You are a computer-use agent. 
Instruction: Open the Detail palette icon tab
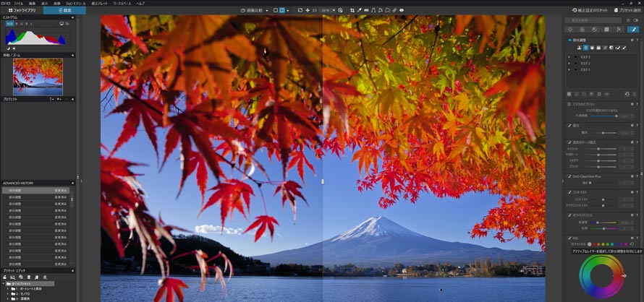pos(594,30)
